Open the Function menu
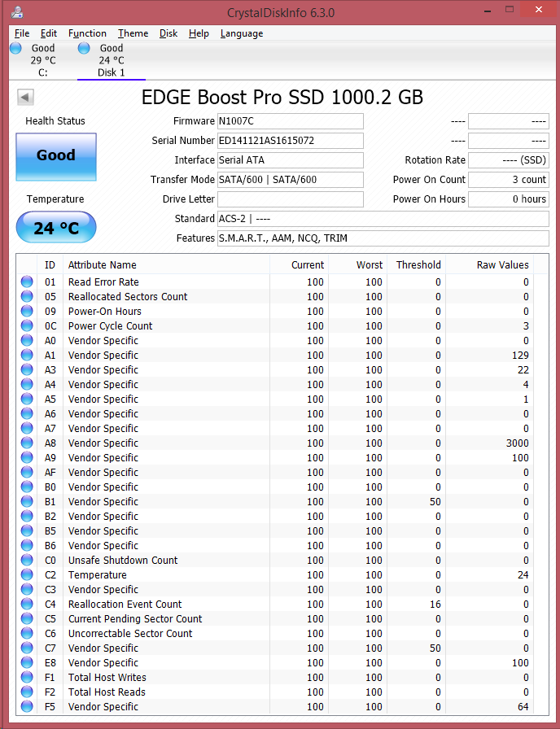560x729 pixels. [87, 33]
